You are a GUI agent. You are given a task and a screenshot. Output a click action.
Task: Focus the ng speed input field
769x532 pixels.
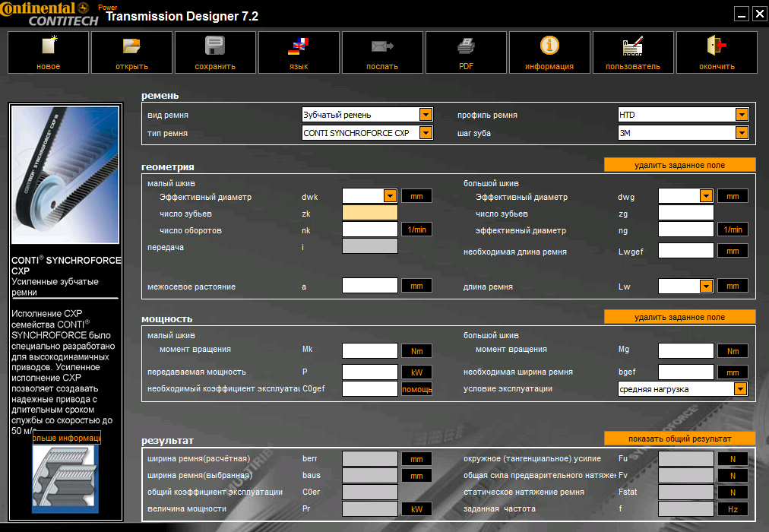point(685,229)
